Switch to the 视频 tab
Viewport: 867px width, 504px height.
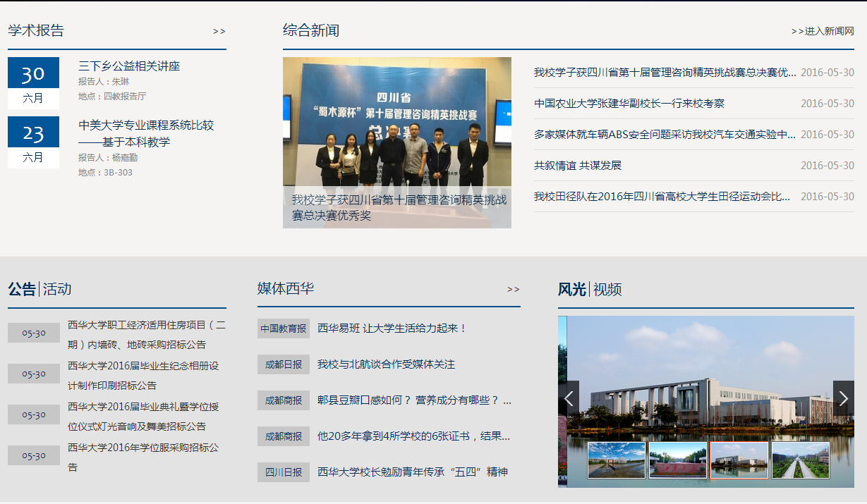[x=607, y=289]
